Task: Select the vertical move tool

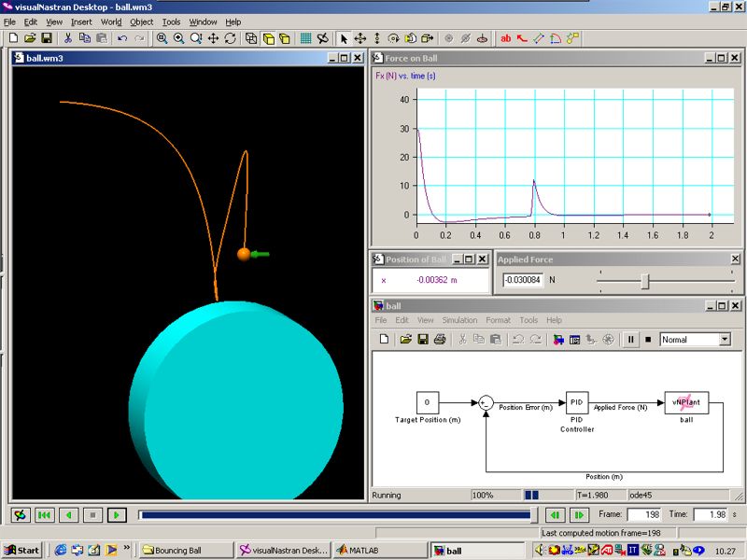Action: 377,38
